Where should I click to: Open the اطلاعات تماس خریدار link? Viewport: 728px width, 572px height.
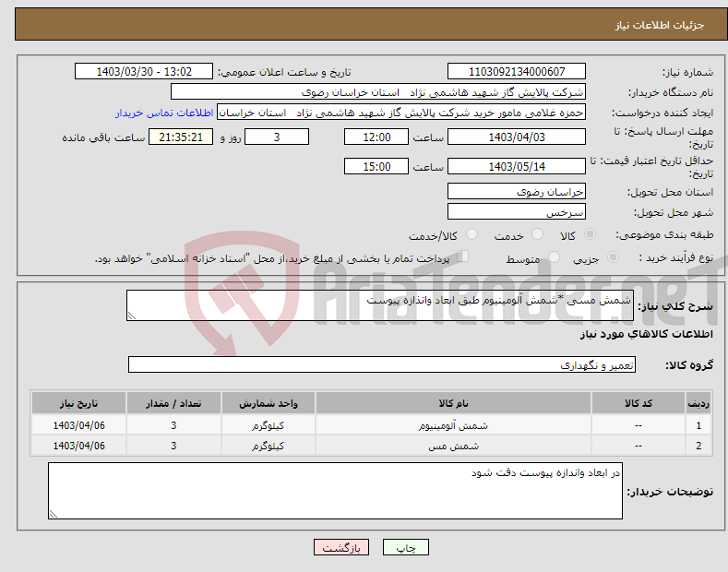(x=164, y=113)
